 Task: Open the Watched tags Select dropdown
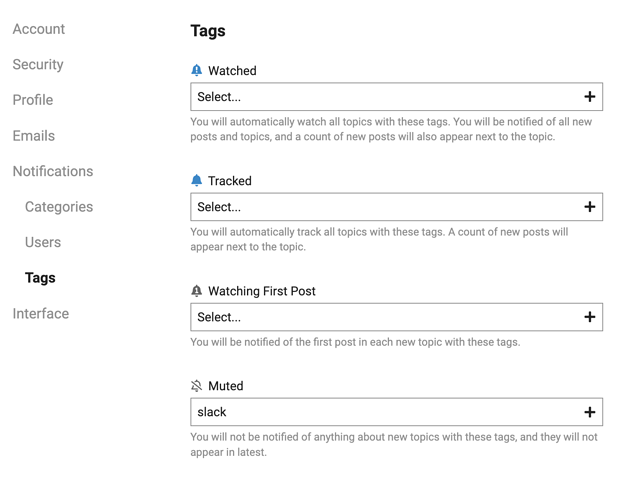pyautogui.click(x=396, y=97)
